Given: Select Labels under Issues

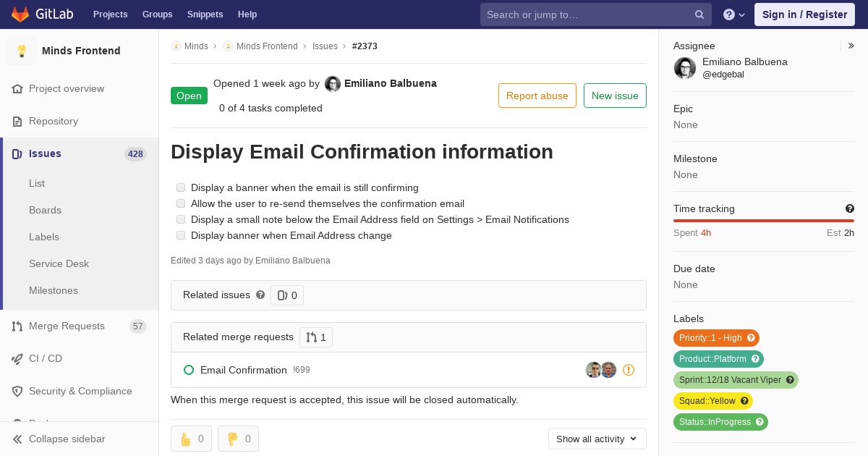Looking at the screenshot, I should [x=44, y=237].
